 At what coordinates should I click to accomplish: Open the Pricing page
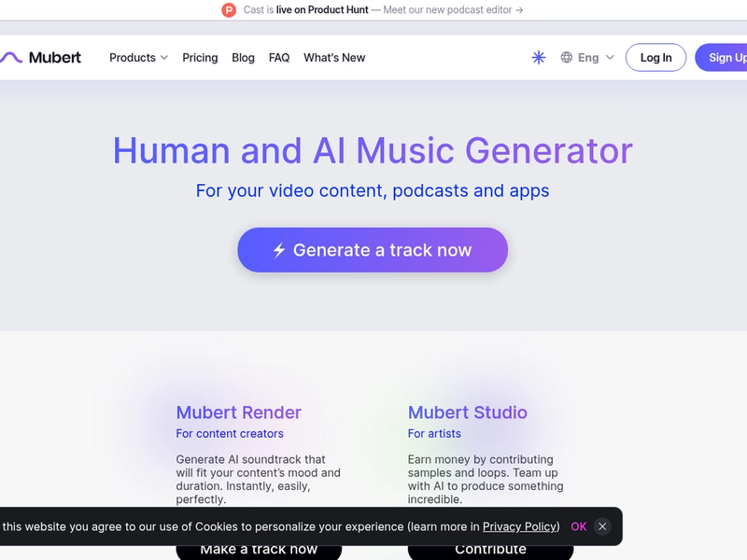pos(200,58)
